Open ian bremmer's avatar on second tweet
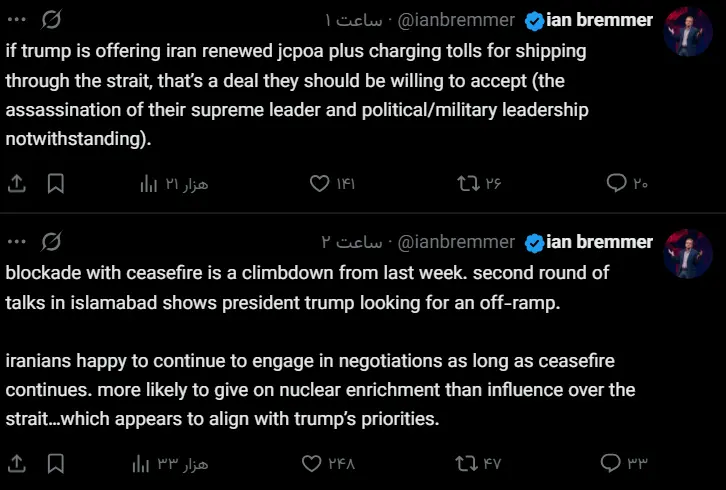726x490 pixels. point(688,253)
